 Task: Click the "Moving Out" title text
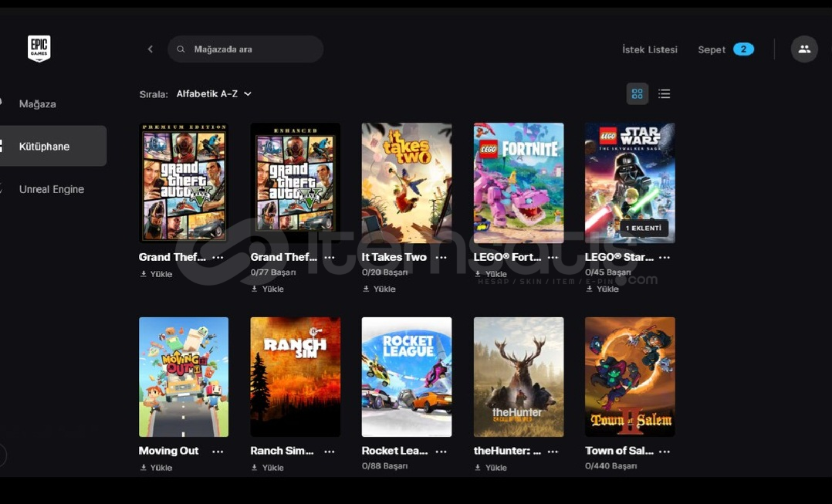click(169, 451)
